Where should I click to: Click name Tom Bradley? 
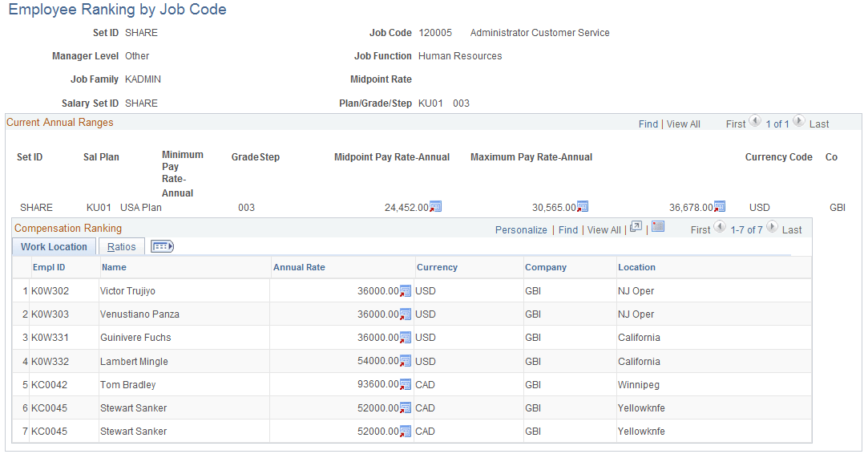[x=128, y=385]
